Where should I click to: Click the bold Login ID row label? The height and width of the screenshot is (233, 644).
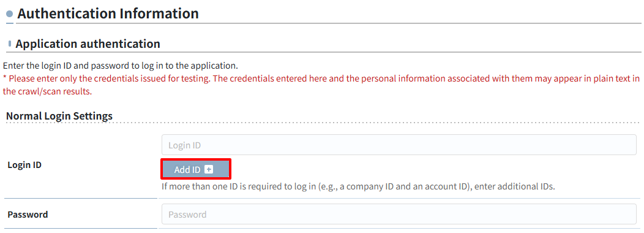24,165
